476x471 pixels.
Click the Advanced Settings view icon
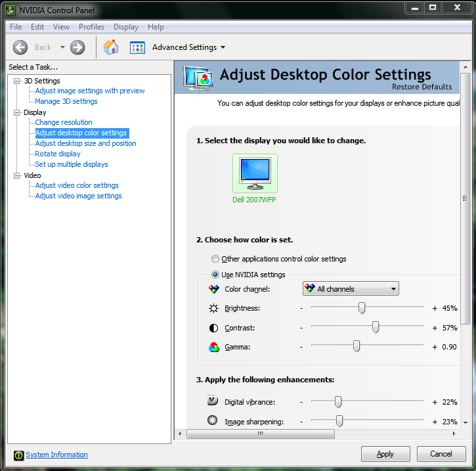(137, 48)
